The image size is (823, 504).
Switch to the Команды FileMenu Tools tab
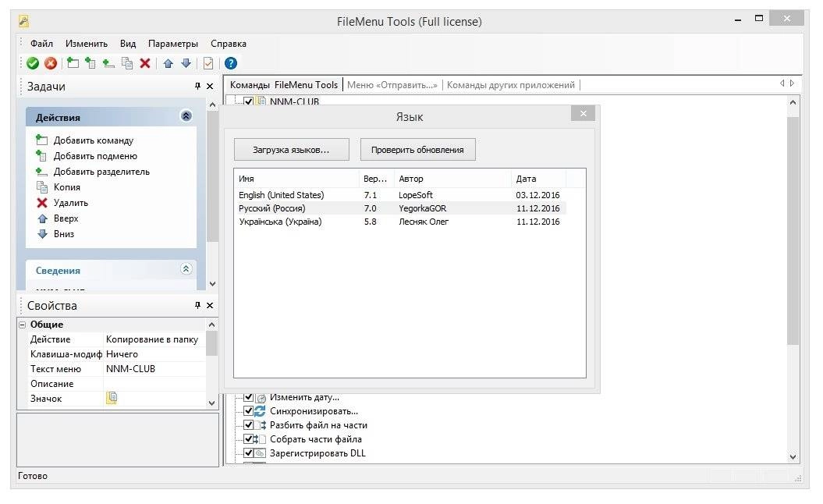coord(283,85)
